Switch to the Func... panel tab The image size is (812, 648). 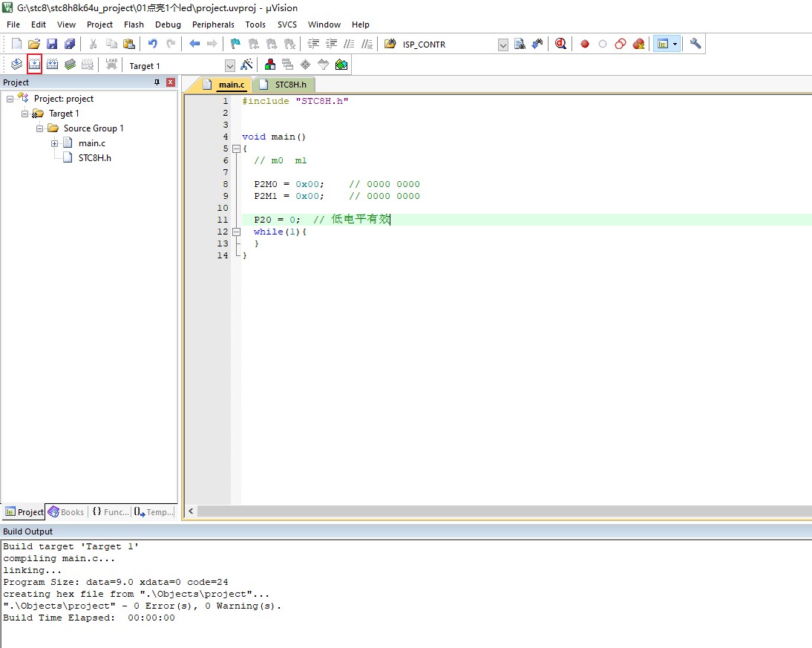click(x=111, y=511)
